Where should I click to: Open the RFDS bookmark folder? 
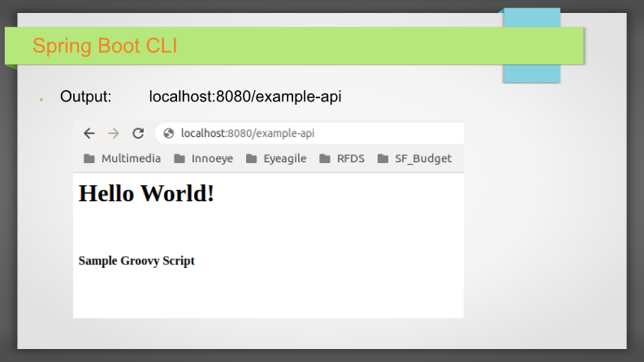342,158
